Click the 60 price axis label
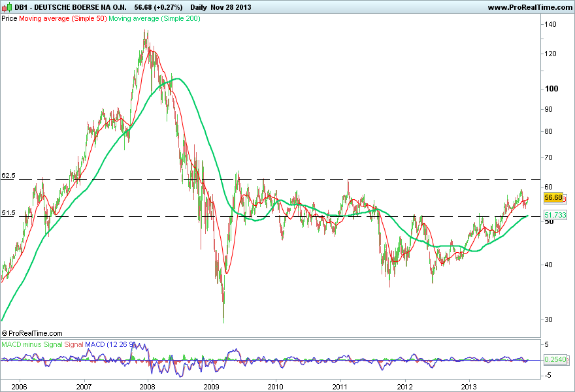 point(549,187)
